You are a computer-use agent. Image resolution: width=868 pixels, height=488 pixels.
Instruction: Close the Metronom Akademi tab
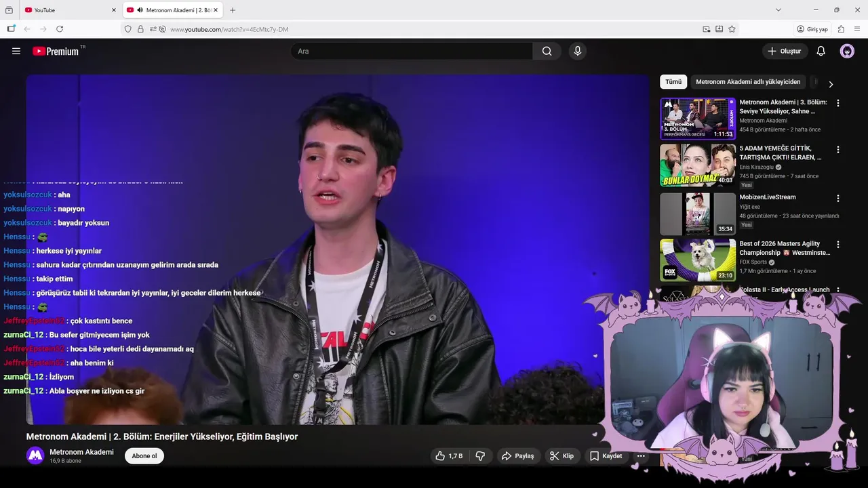coord(216,10)
